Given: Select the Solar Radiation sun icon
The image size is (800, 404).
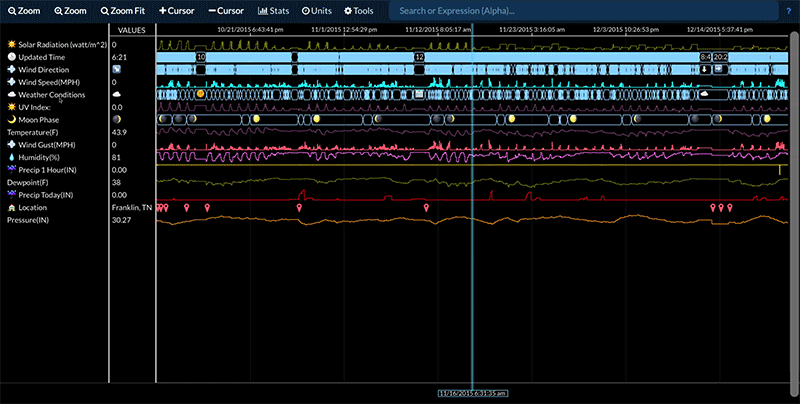Looking at the screenshot, I should (11, 45).
